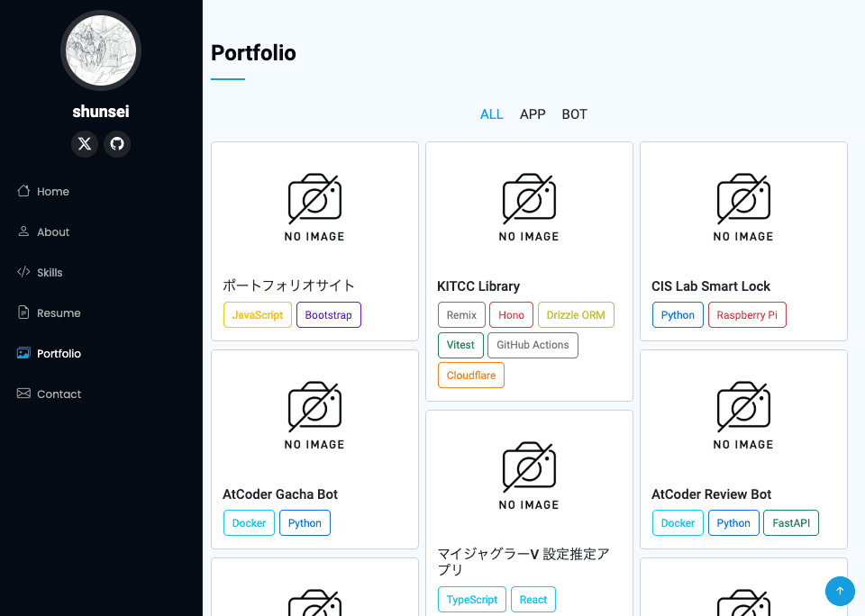Open the KITCC Library project title
Screen dimensions: 865x616
click(x=478, y=286)
